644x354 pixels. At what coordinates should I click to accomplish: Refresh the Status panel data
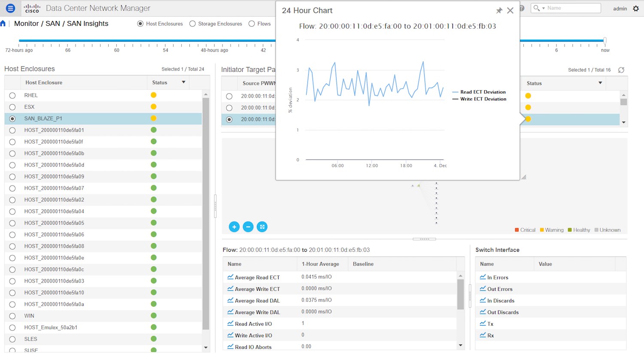[x=621, y=70]
